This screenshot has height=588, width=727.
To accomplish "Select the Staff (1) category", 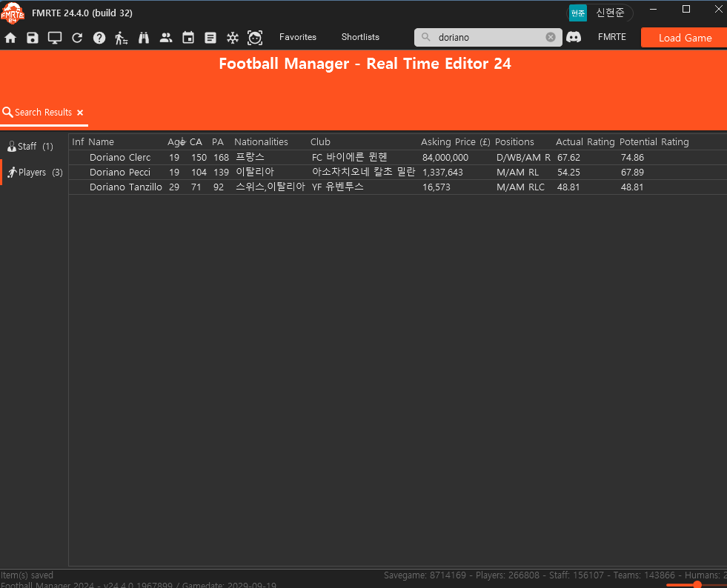I will coord(30,147).
